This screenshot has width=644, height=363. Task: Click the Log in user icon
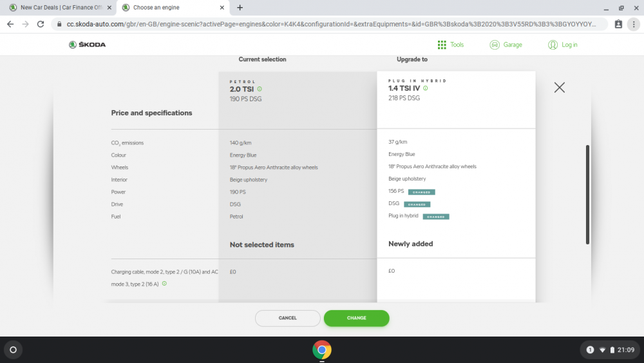pyautogui.click(x=553, y=44)
